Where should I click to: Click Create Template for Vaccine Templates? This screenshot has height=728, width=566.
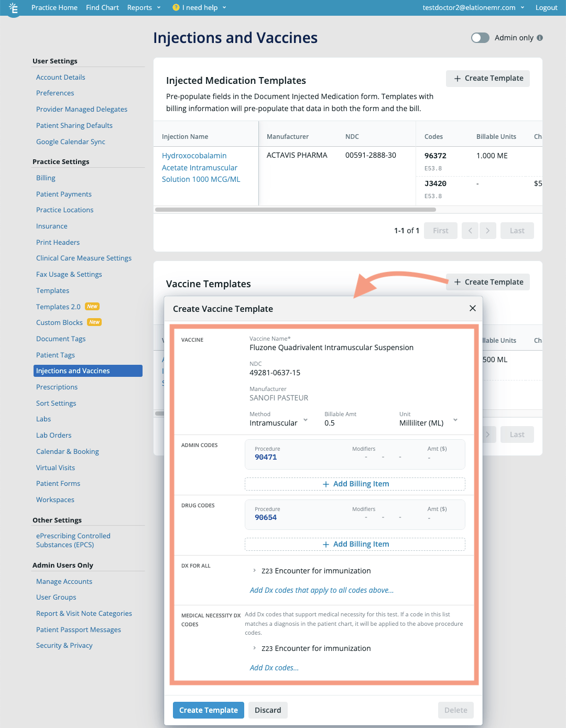[488, 282]
